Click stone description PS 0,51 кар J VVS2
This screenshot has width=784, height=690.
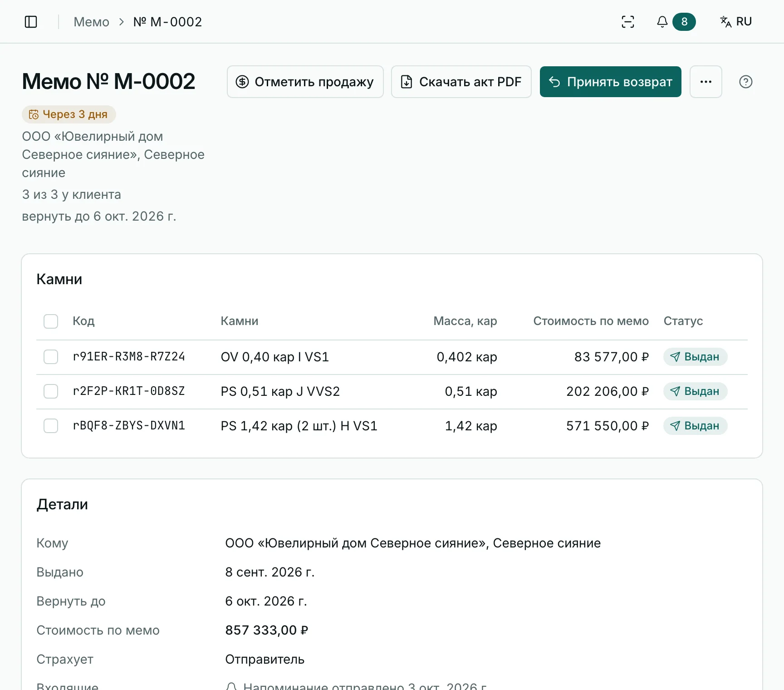click(x=280, y=391)
